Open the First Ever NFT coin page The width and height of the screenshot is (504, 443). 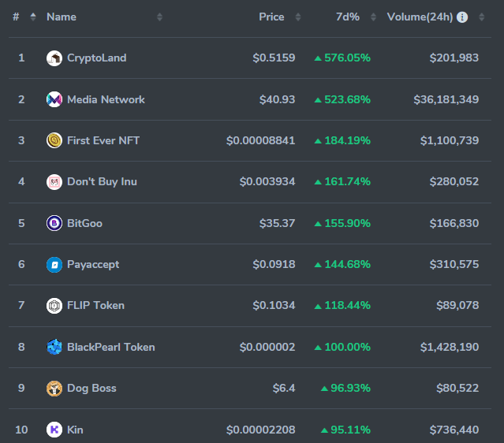[103, 140]
